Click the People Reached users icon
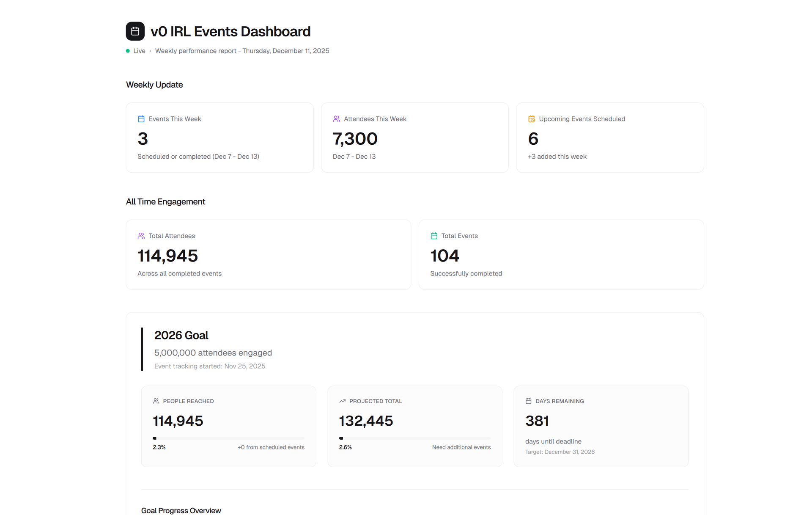 pos(156,401)
